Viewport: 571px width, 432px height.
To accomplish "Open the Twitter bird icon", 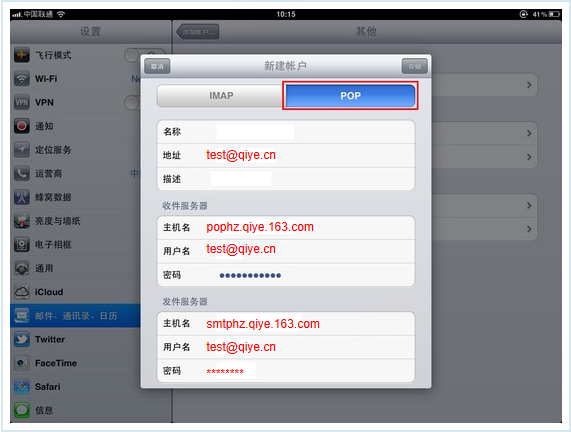I will pyautogui.click(x=22, y=339).
